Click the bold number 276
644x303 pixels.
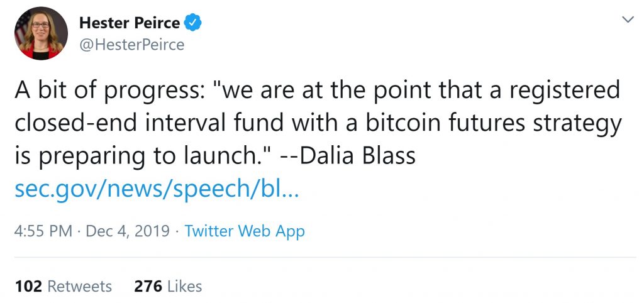(148, 287)
